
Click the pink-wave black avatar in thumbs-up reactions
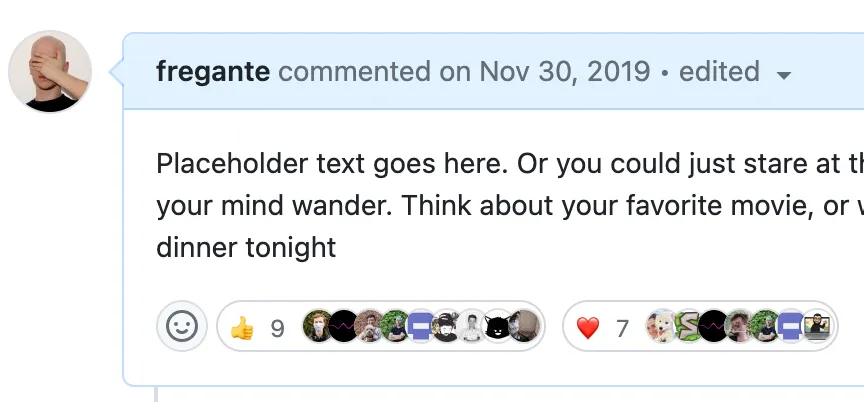(343, 327)
